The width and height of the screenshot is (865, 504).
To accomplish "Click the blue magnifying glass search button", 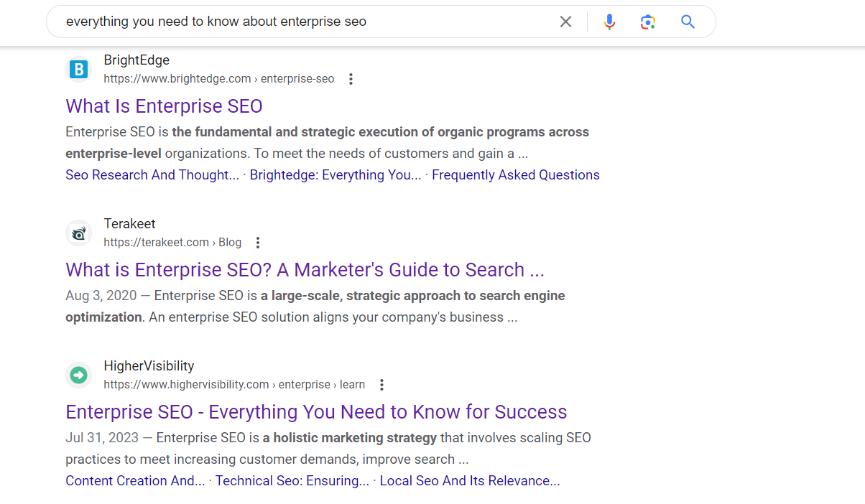I will [688, 22].
